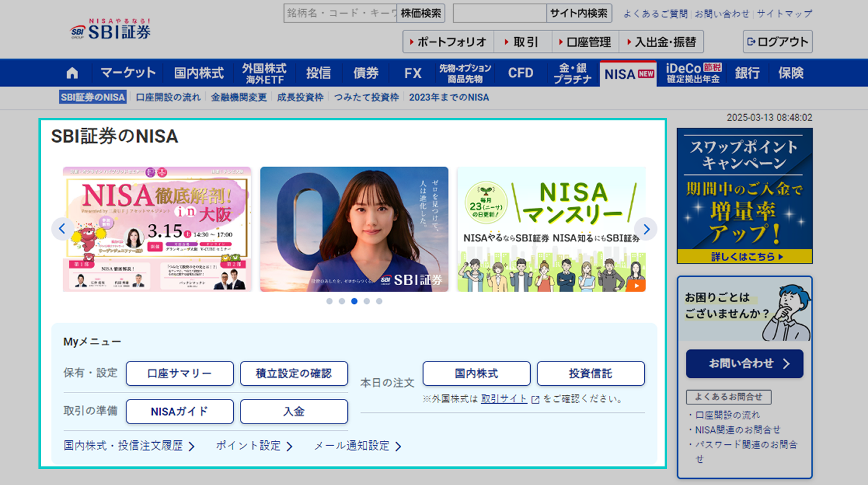
Task: Click the サイト内検索 button
Action: pyautogui.click(x=579, y=13)
